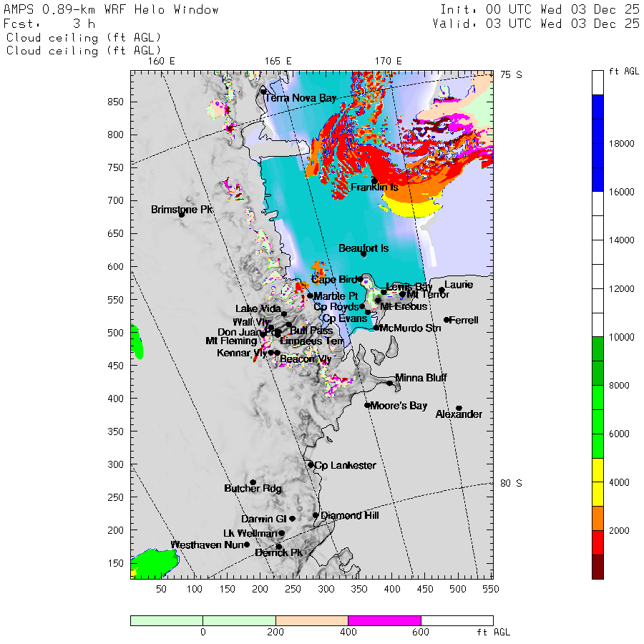
Task: Click the 'Init: 00 UTC Wed 03 Dec 25' text
Action: coord(540,9)
